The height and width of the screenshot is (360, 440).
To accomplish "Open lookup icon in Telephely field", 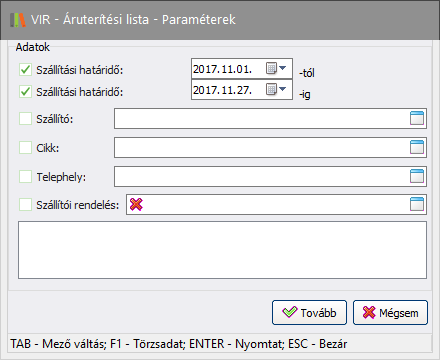I will tap(417, 176).
